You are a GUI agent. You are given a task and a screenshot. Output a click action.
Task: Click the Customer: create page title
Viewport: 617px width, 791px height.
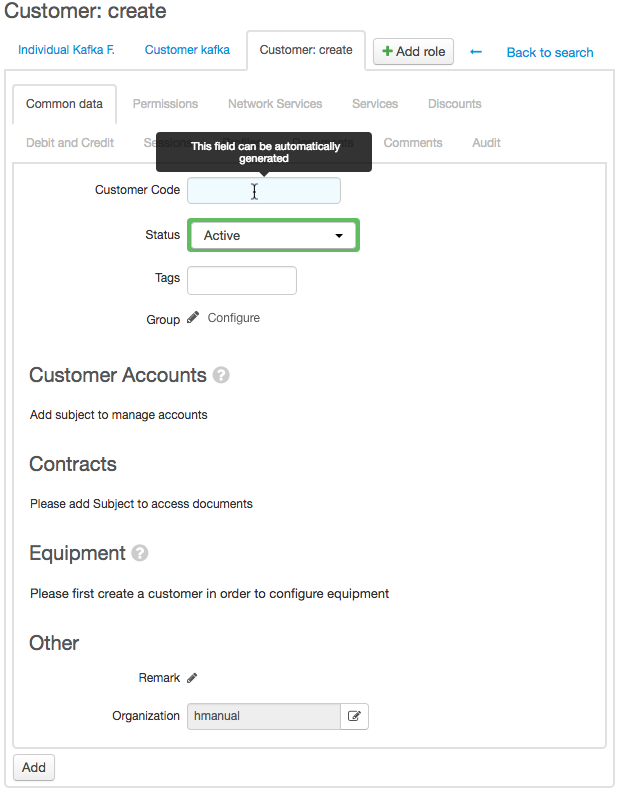[x=85, y=11]
